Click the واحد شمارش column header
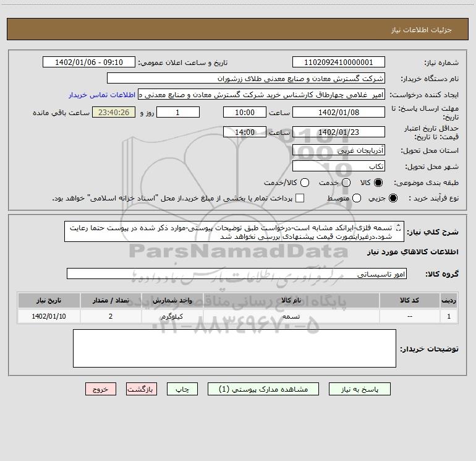476x461 pixels. [172, 300]
